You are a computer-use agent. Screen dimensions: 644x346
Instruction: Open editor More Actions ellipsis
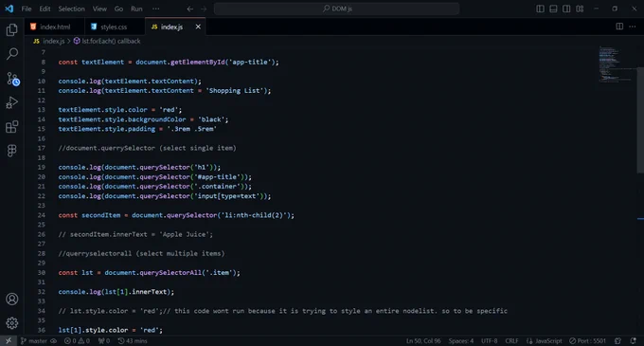tap(632, 27)
